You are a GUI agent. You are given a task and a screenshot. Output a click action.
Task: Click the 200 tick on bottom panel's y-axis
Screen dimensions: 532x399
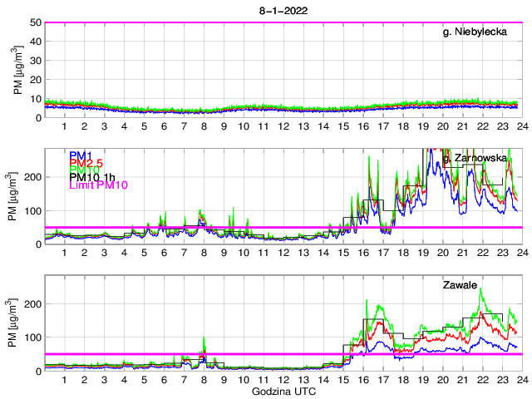pyautogui.click(x=33, y=303)
